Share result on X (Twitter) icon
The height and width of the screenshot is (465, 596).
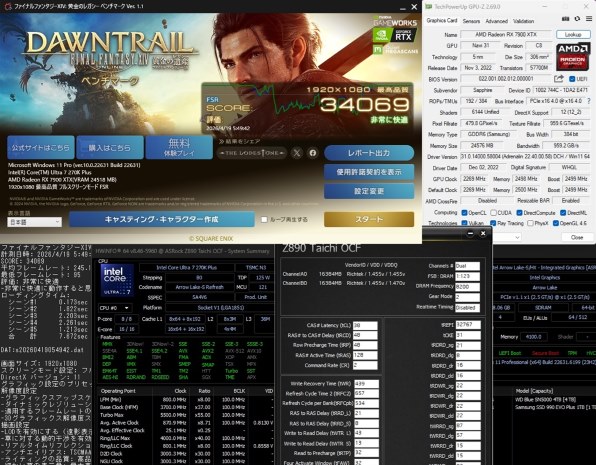tap(297, 153)
